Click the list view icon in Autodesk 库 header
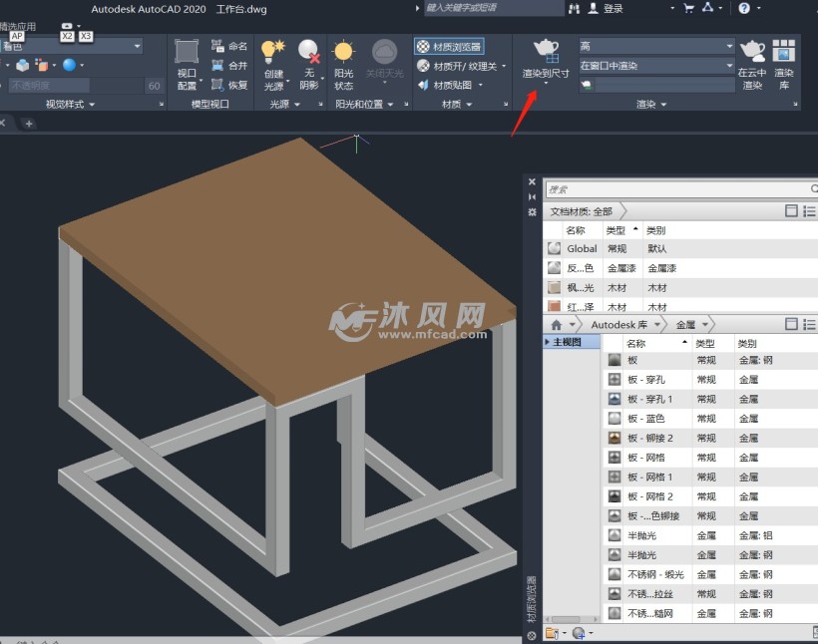The width and height of the screenshot is (818, 644). point(809,324)
